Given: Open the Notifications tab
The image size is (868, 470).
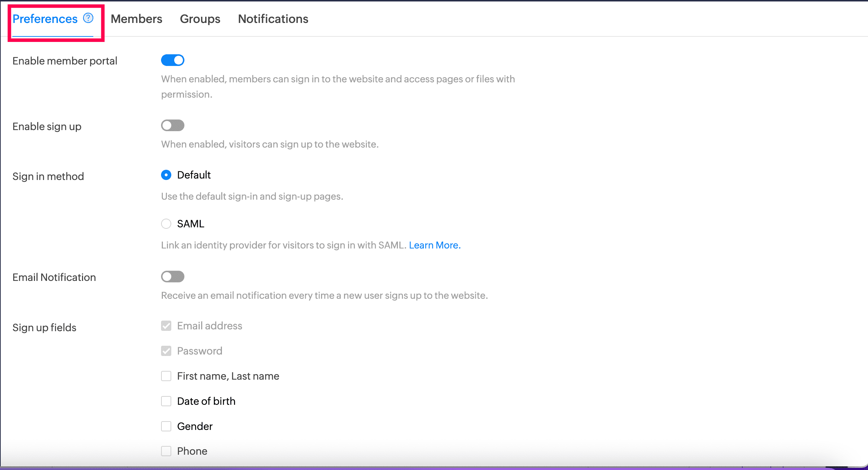Looking at the screenshot, I should [x=273, y=19].
